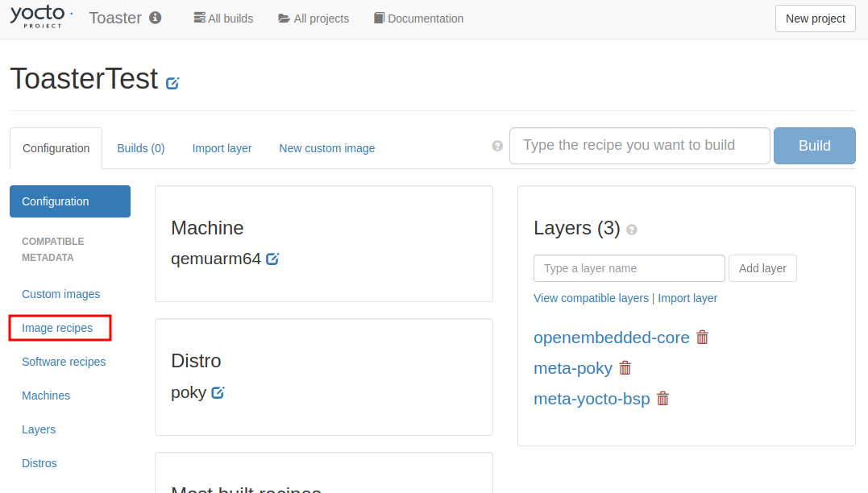Click the Machine heading
The height and width of the screenshot is (493, 868).
point(207,228)
